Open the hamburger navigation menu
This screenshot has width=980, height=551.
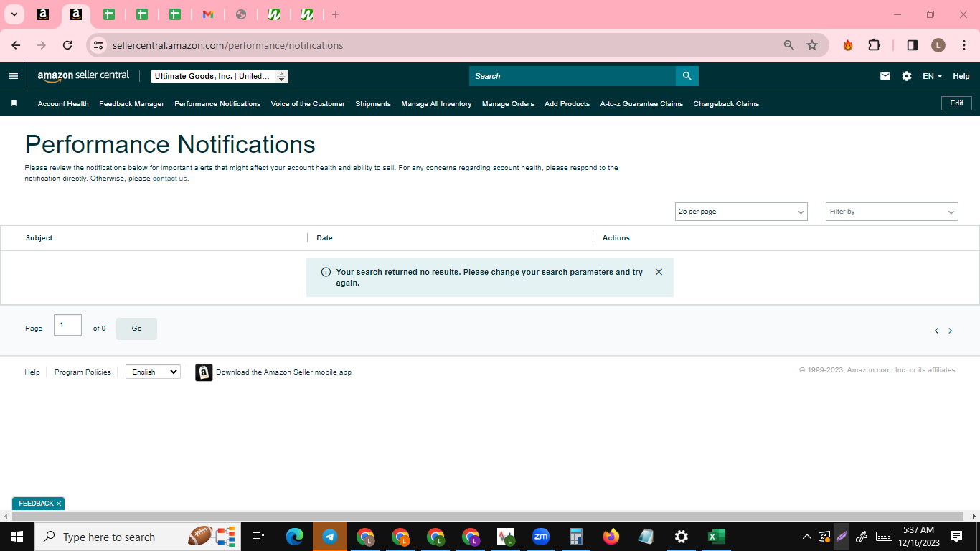14,76
